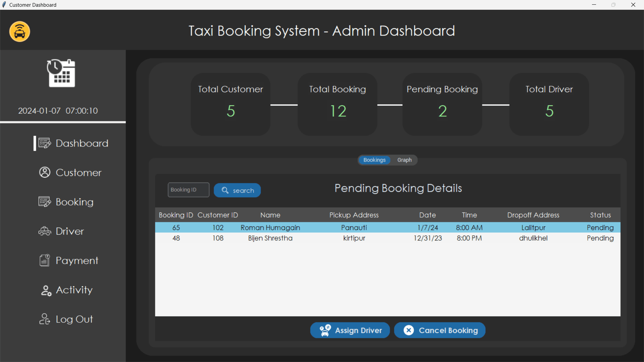The height and width of the screenshot is (362, 644).
Task: Click the yellow taxi logo icon
Action: coord(19,32)
